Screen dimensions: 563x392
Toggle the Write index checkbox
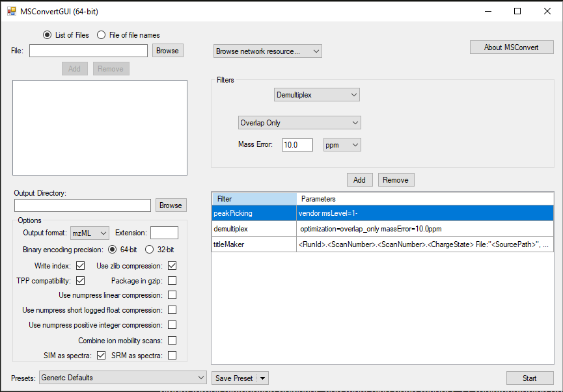pos(81,266)
